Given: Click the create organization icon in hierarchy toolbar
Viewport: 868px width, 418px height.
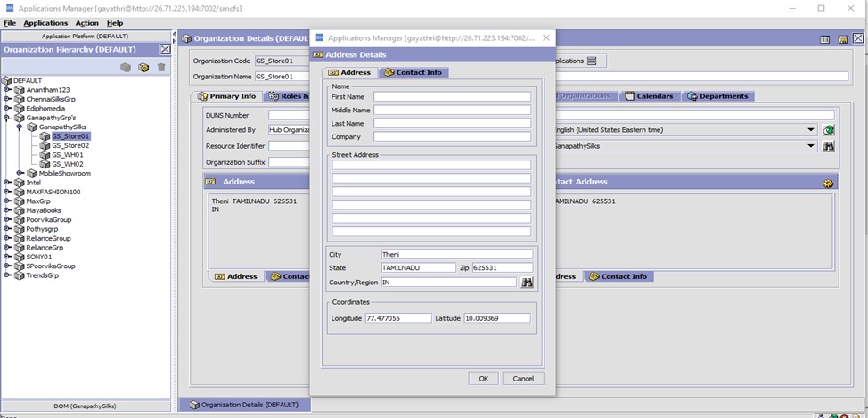Looking at the screenshot, I should point(143,67).
